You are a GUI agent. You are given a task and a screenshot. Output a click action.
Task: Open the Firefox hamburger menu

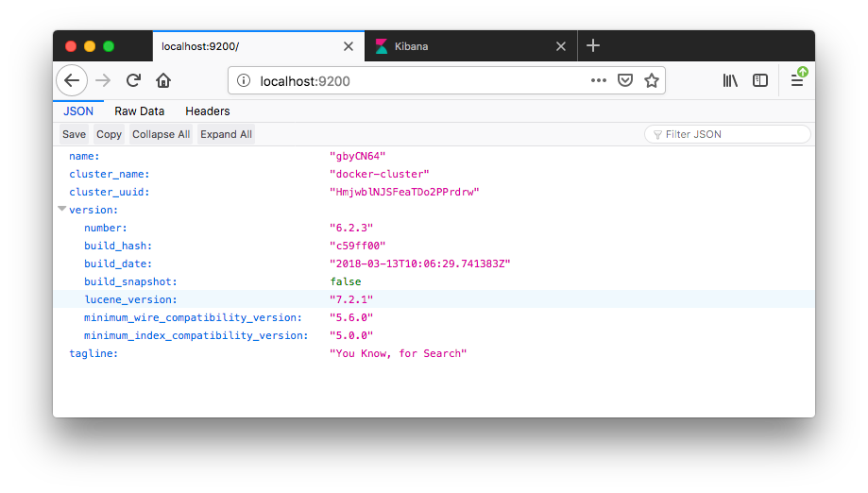coord(797,81)
